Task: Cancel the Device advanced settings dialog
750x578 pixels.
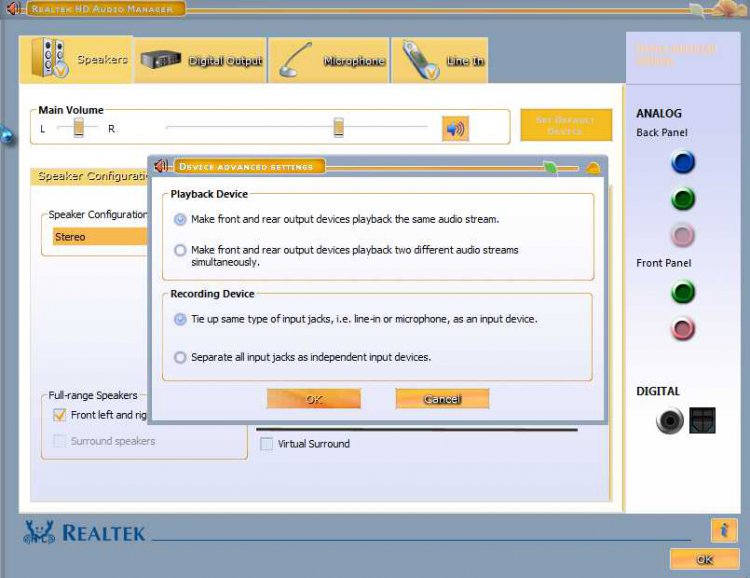Action: coord(442,399)
